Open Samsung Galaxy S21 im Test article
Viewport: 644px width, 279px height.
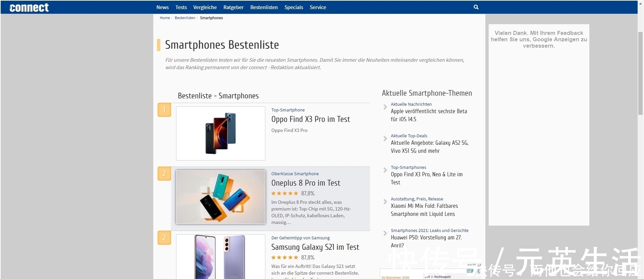[315, 247]
